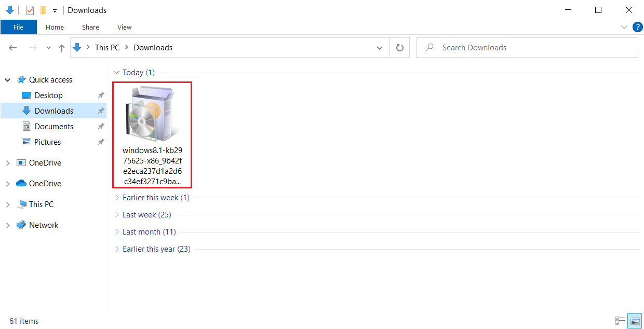Open Help with the question mark icon
The height and width of the screenshot is (329, 644).
[x=637, y=27]
